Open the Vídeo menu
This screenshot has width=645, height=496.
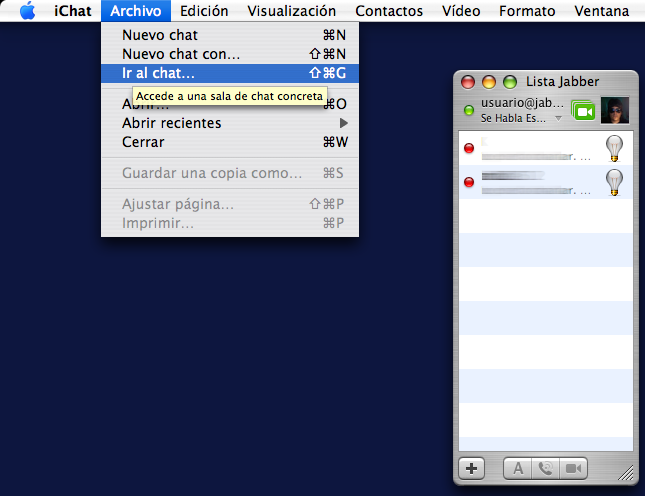coord(461,11)
